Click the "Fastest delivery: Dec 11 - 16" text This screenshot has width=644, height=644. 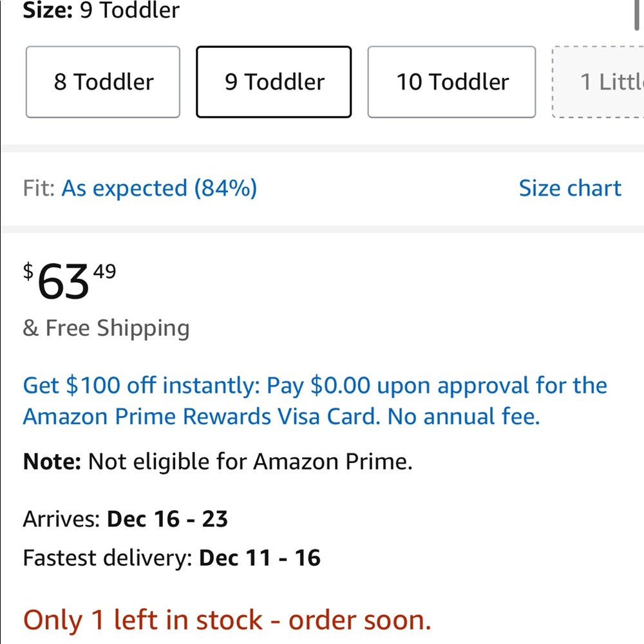tap(171, 558)
